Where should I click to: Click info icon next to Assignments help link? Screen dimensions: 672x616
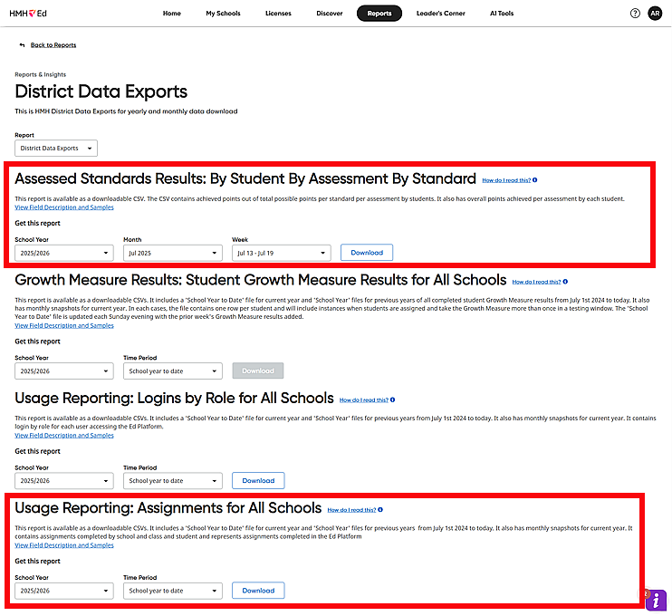tap(380, 510)
